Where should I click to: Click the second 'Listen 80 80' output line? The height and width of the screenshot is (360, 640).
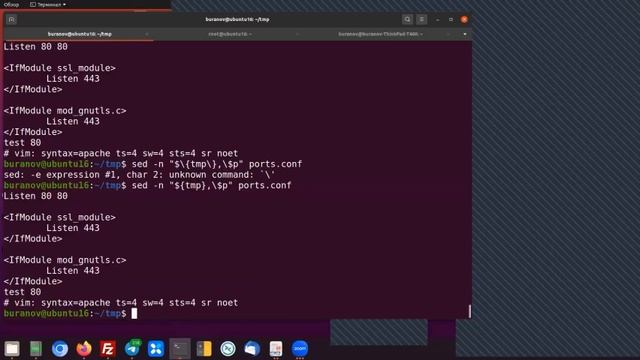pyautogui.click(x=36, y=196)
